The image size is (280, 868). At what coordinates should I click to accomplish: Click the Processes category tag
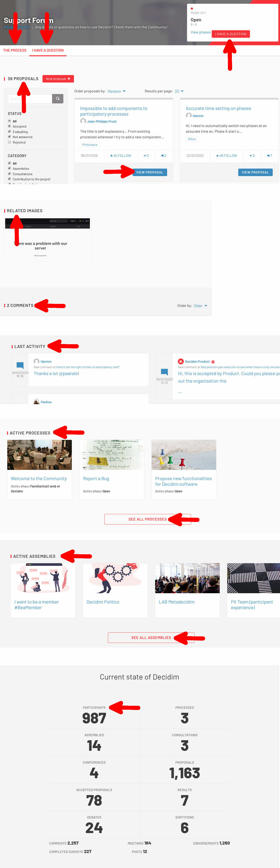coord(90,145)
